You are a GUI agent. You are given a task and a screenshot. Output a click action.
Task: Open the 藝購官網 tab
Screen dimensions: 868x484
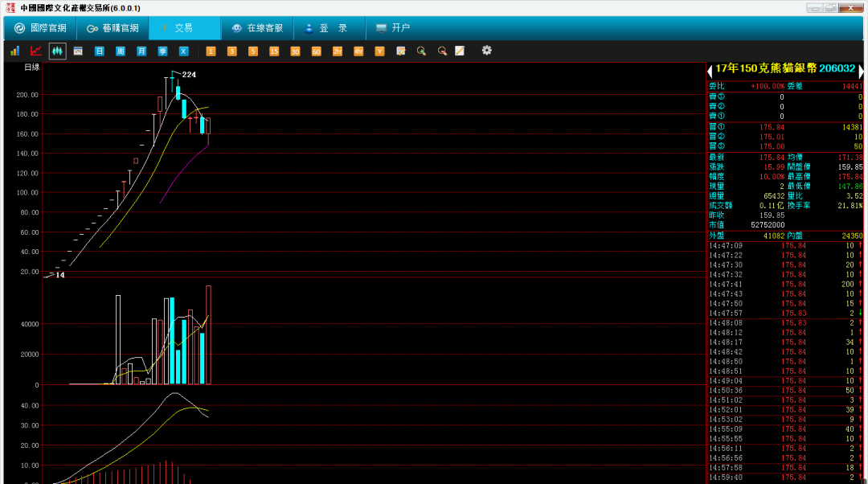(x=113, y=28)
